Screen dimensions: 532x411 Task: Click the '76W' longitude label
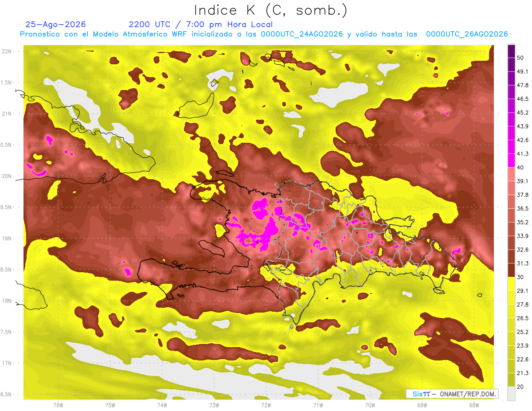(x=58, y=405)
